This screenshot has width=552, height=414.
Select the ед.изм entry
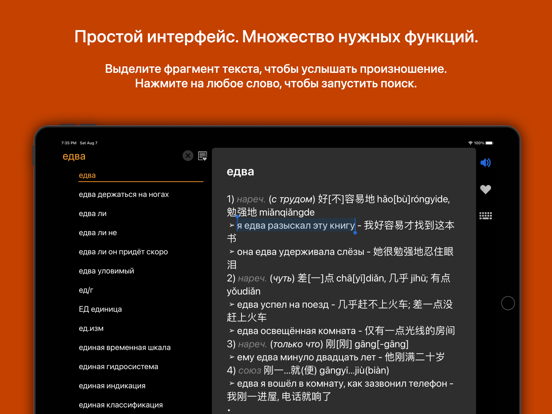[x=91, y=328]
